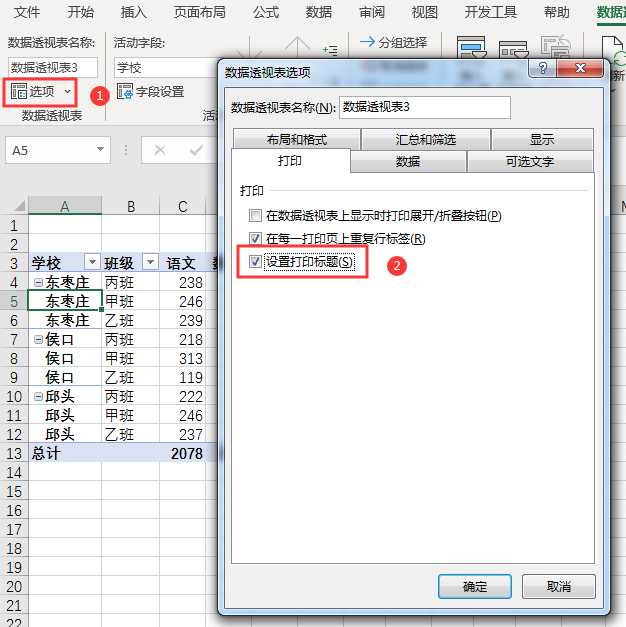Click the dialog help question mark button
Viewport: 626px width, 627px height.
click(544, 71)
